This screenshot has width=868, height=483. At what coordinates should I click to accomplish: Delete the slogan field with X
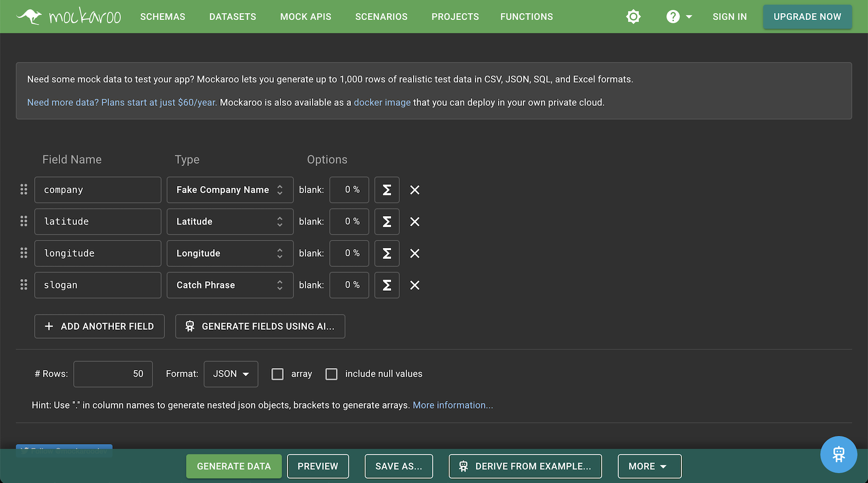pos(414,285)
